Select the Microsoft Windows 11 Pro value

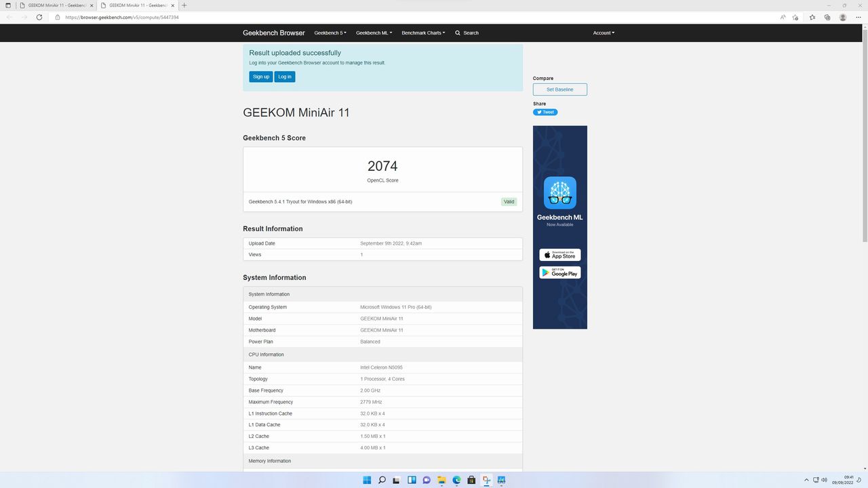[x=396, y=307]
